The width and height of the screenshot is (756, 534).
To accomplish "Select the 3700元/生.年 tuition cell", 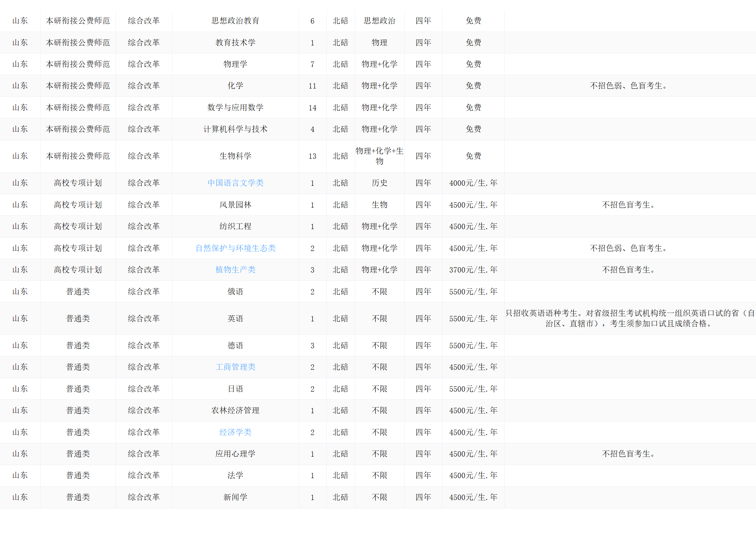I will 473,270.
